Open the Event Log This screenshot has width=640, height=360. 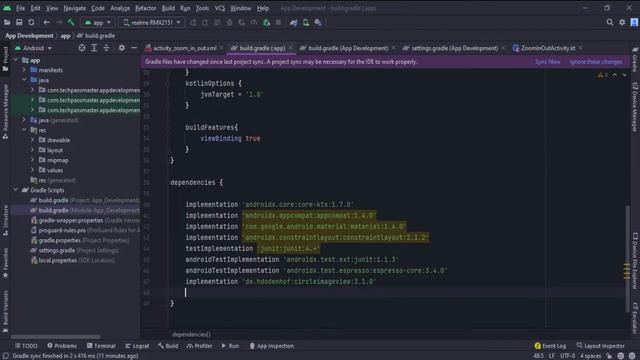[550, 346]
